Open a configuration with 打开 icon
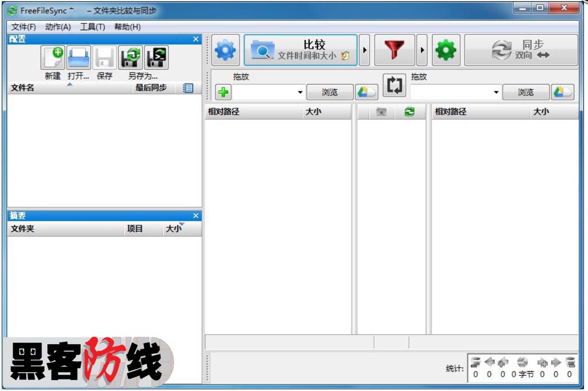Viewport: 588px width, 391px height. (x=79, y=57)
